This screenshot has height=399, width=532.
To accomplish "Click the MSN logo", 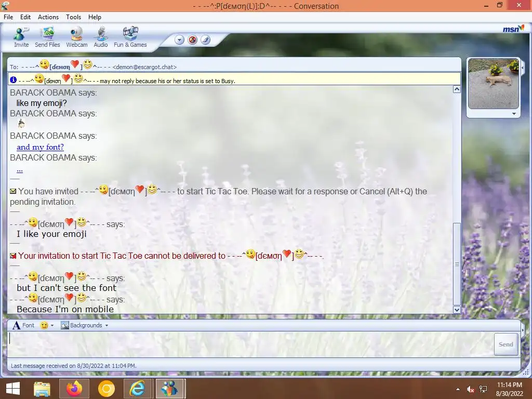I will (x=513, y=29).
